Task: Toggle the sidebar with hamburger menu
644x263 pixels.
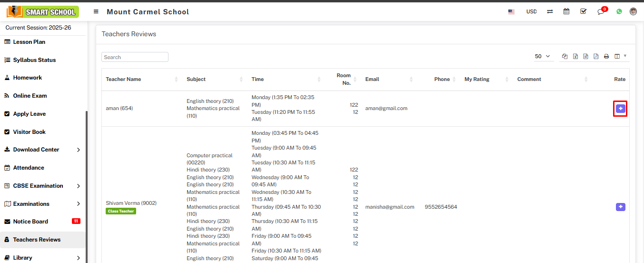Action: pyautogui.click(x=96, y=11)
